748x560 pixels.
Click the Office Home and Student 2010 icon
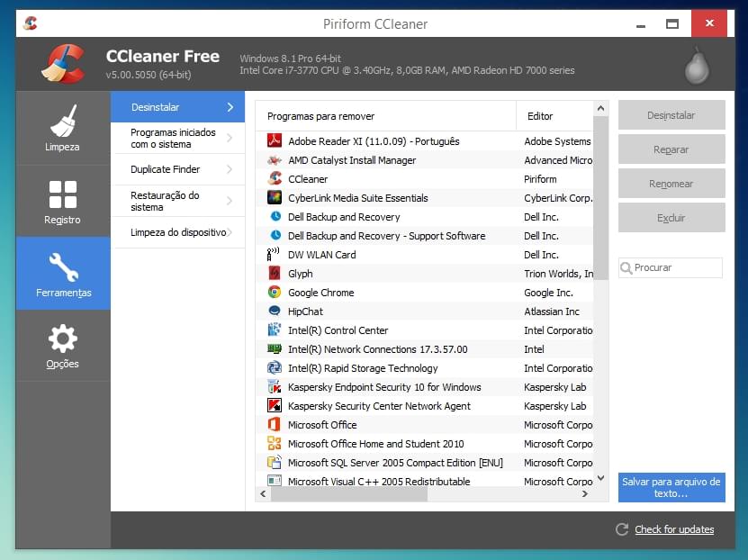pos(275,443)
